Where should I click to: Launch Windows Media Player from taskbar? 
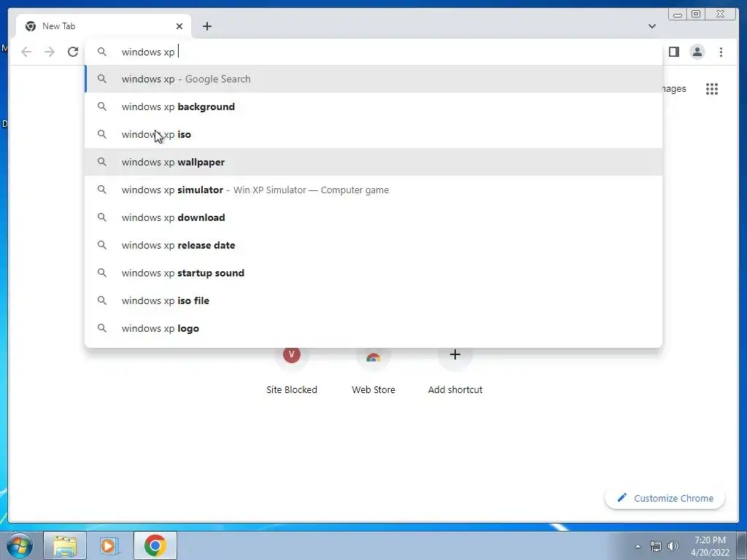[x=109, y=545]
